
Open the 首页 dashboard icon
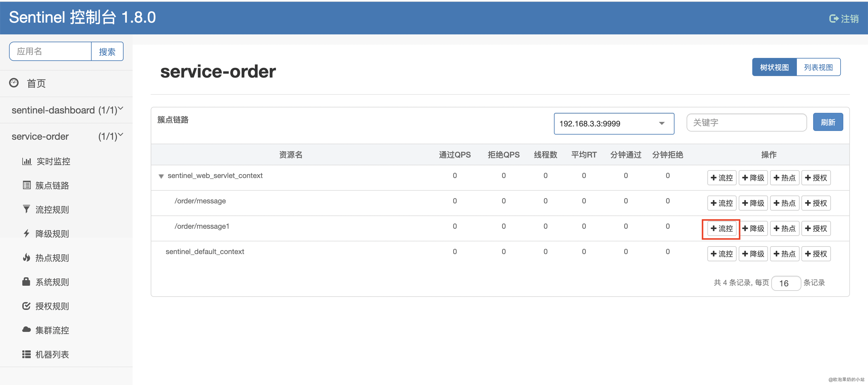click(x=14, y=83)
